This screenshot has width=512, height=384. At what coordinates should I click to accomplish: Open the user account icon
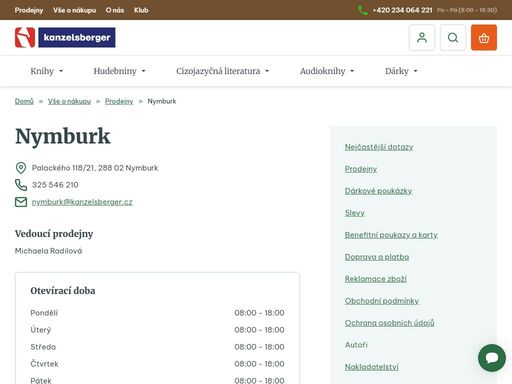coord(422,37)
